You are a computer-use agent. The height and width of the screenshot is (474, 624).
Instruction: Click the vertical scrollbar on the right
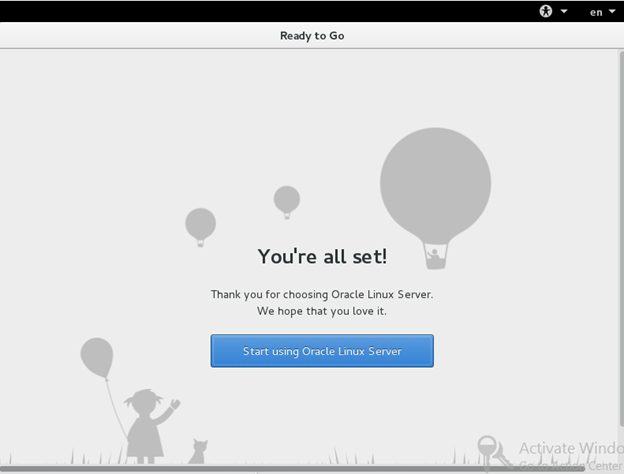[x=622, y=239]
